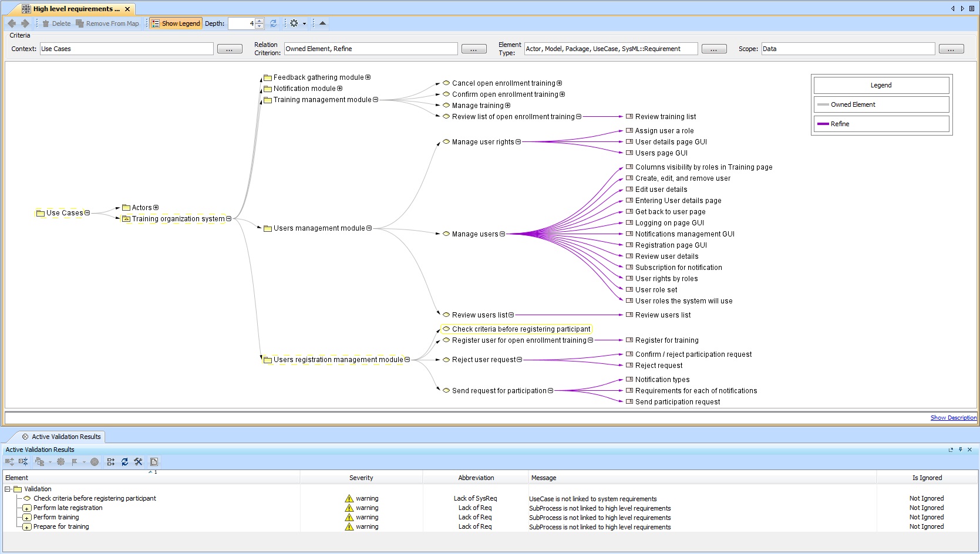980x554 pixels.
Task: Generate validation results report document
Action: pos(153,462)
